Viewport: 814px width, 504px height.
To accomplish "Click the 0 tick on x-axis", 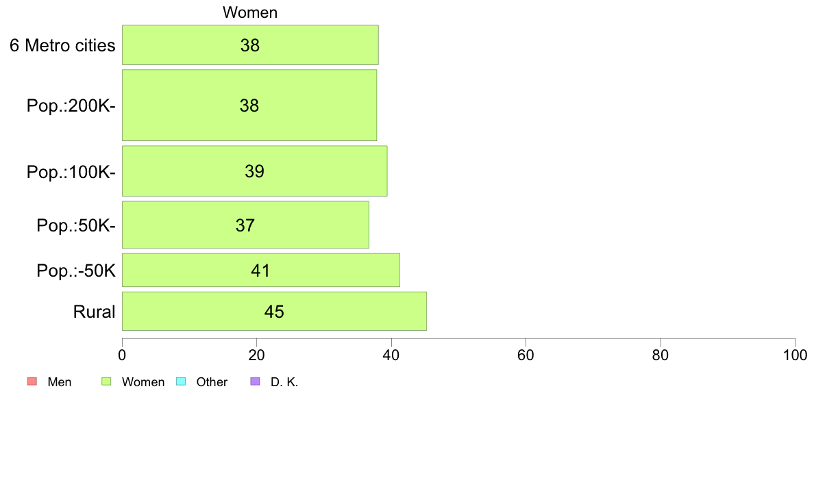I will point(122,355).
